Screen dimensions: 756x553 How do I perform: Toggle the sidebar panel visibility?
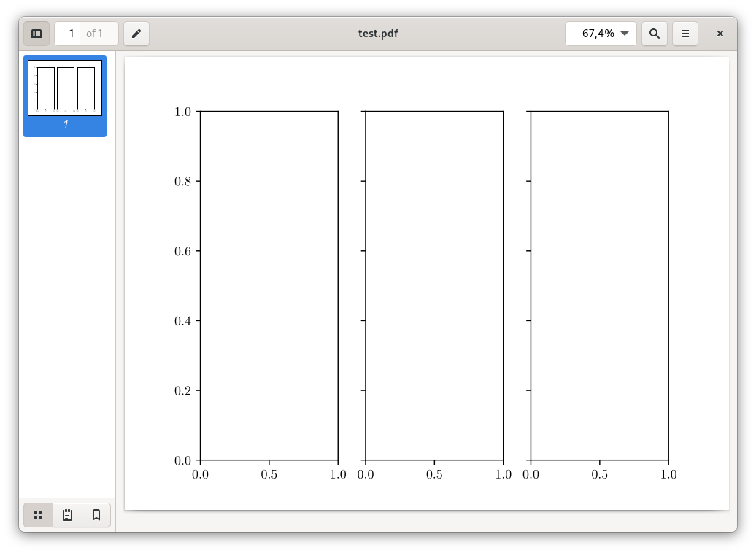pos(36,33)
